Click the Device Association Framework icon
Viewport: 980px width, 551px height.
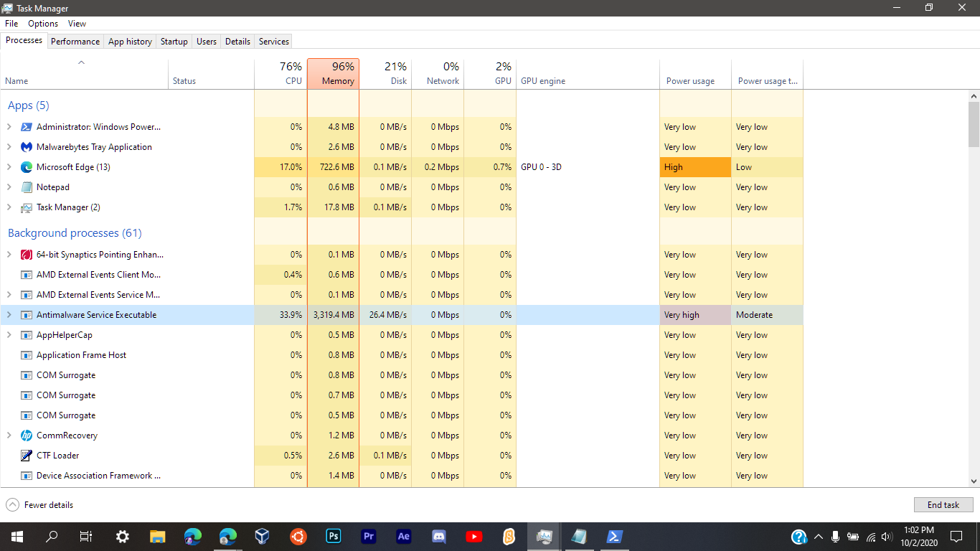click(27, 476)
